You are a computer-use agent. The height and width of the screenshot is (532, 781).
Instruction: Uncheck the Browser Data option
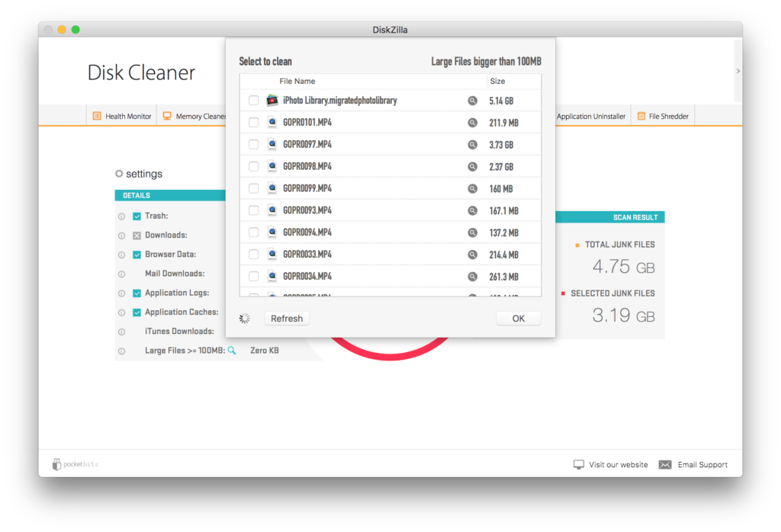[137, 255]
